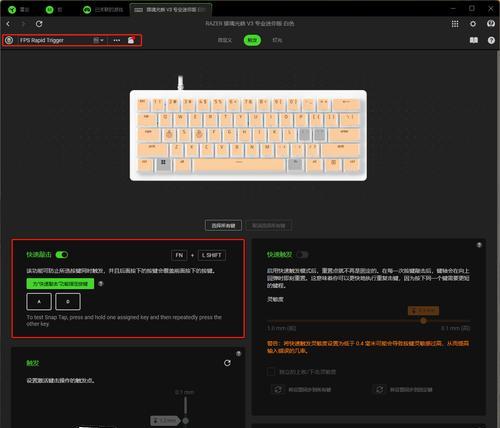Select the green 触发 actuation tab
The image size is (500, 428).
click(x=252, y=40)
